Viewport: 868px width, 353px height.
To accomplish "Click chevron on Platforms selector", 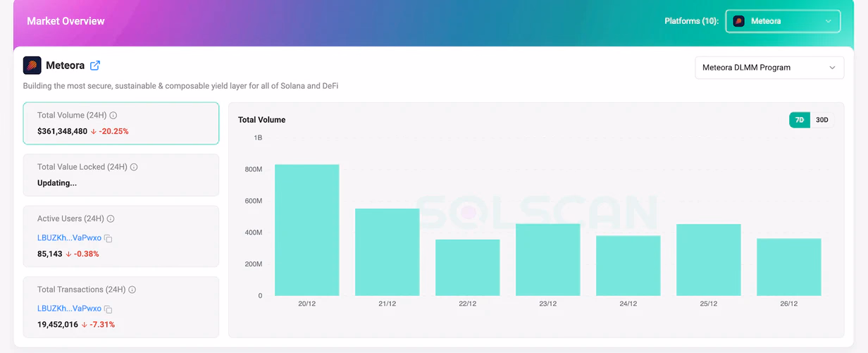I will pos(829,21).
